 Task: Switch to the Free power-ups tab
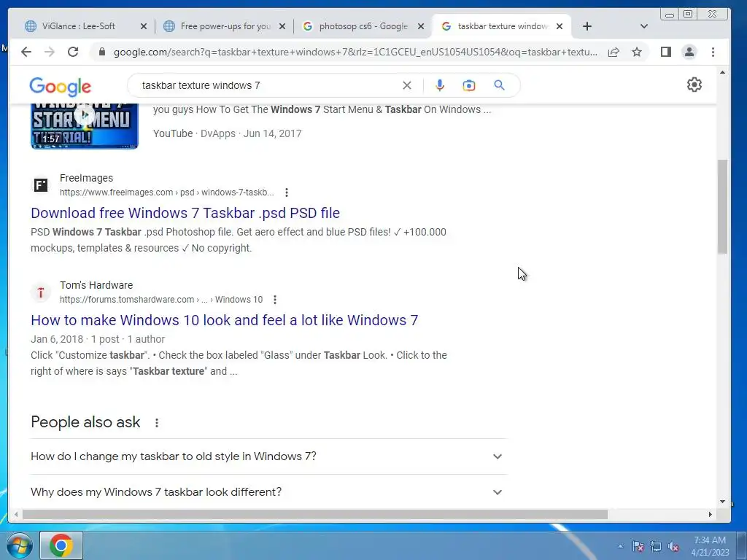pyautogui.click(x=225, y=26)
